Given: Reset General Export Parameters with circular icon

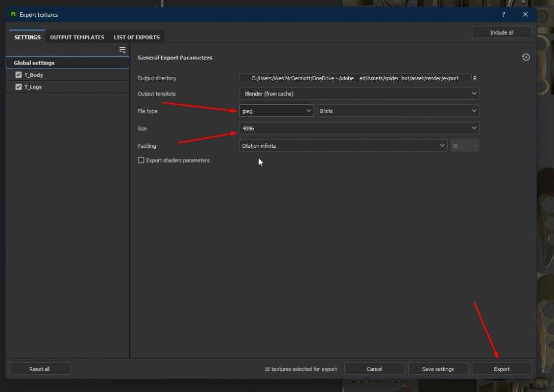Looking at the screenshot, I should click(526, 57).
